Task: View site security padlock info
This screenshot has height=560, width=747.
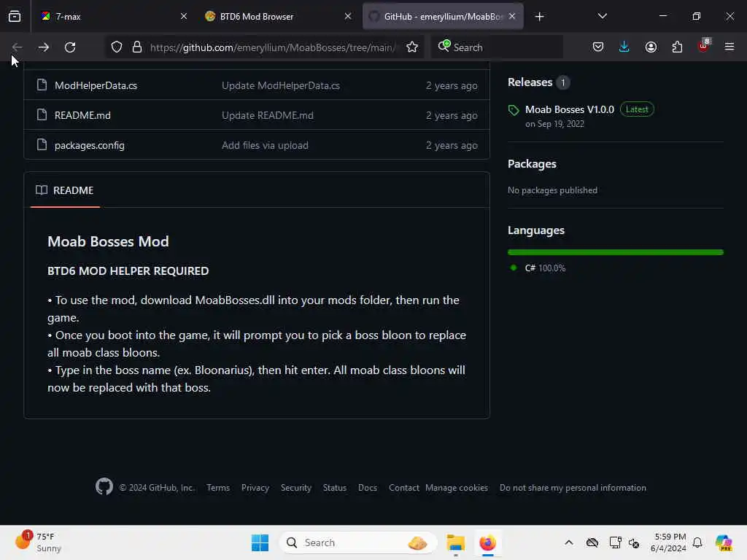Action: point(137,47)
